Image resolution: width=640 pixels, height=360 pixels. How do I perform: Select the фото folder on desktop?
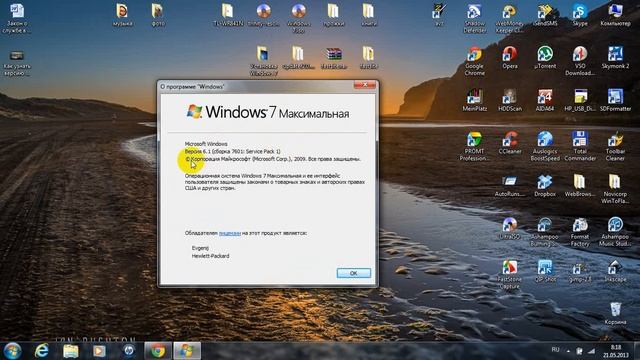158,15
